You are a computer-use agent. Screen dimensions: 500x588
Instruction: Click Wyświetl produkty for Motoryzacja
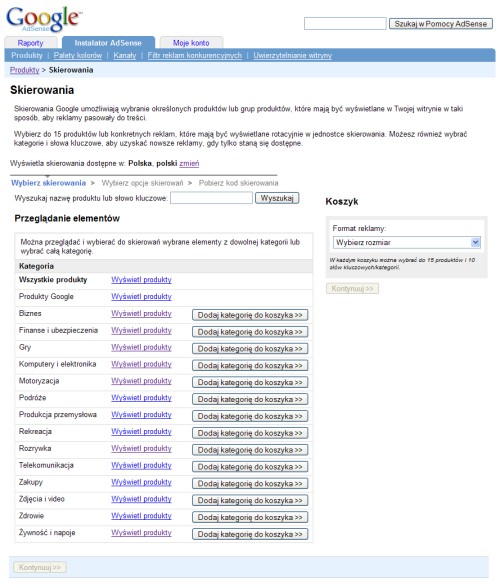point(141,381)
